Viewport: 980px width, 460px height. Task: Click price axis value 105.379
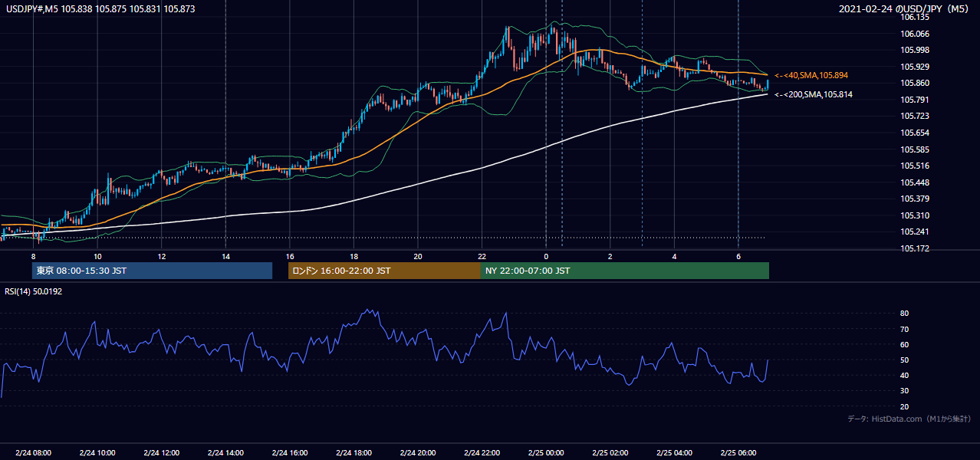pyautogui.click(x=916, y=199)
